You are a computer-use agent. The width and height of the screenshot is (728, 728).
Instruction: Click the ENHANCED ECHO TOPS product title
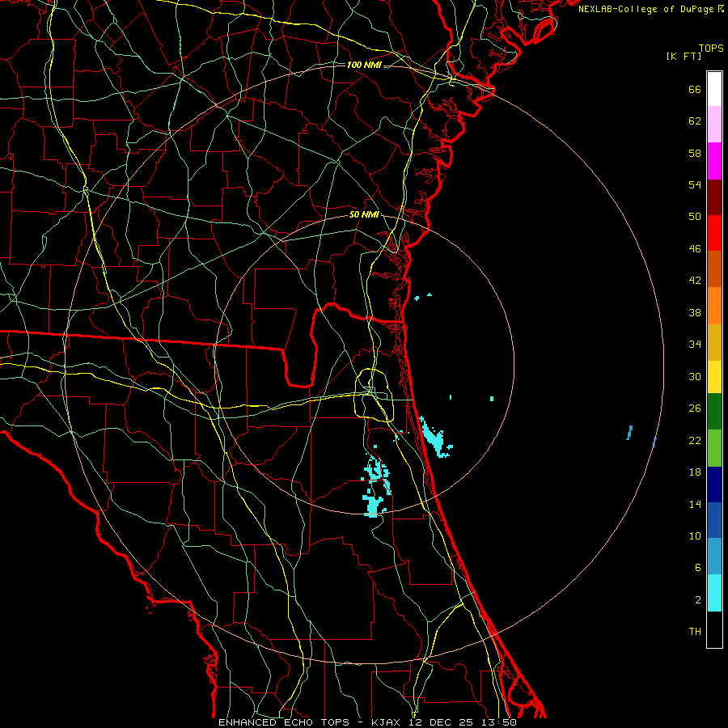(284, 722)
